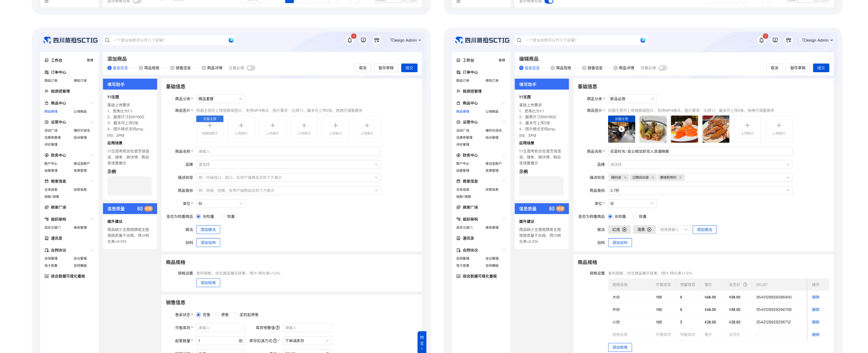Select 称重 radio on 编辑商品 page
This screenshot has width=868, height=353.
[x=634, y=217]
